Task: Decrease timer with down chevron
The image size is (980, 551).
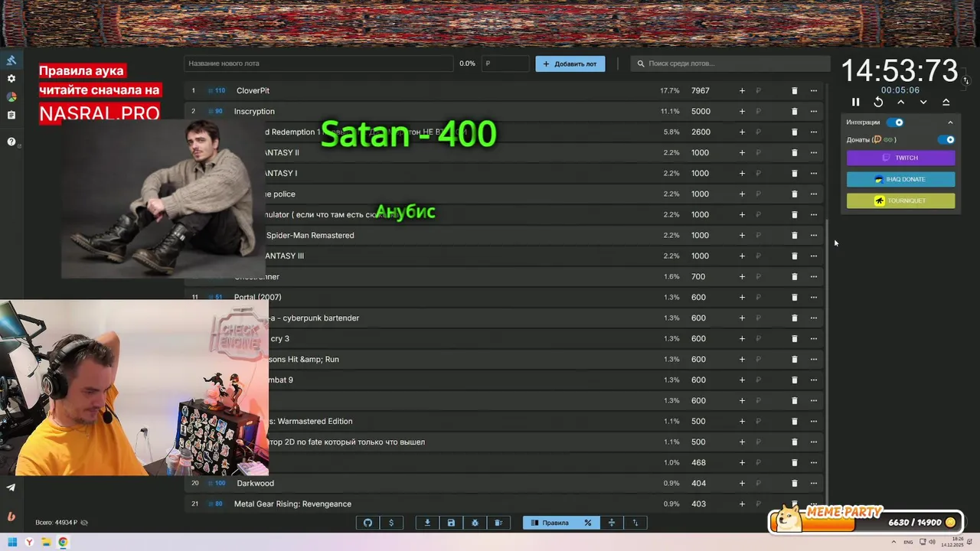Action: point(923,102)
